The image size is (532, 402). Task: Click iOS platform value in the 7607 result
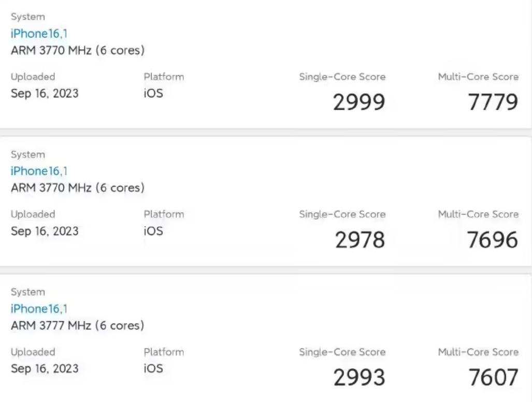click(x=153, y=368)
